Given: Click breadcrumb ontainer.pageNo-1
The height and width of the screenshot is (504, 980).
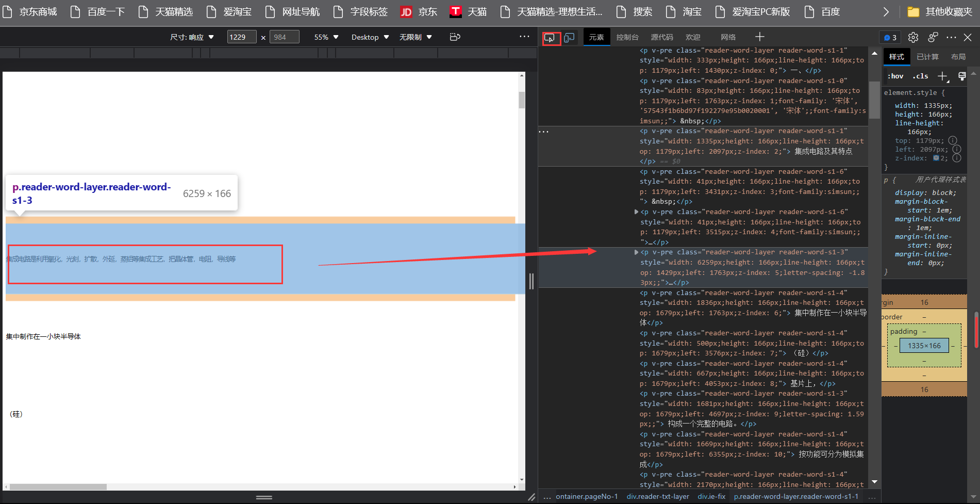Looking at the screenshot, I should point(587,496).
